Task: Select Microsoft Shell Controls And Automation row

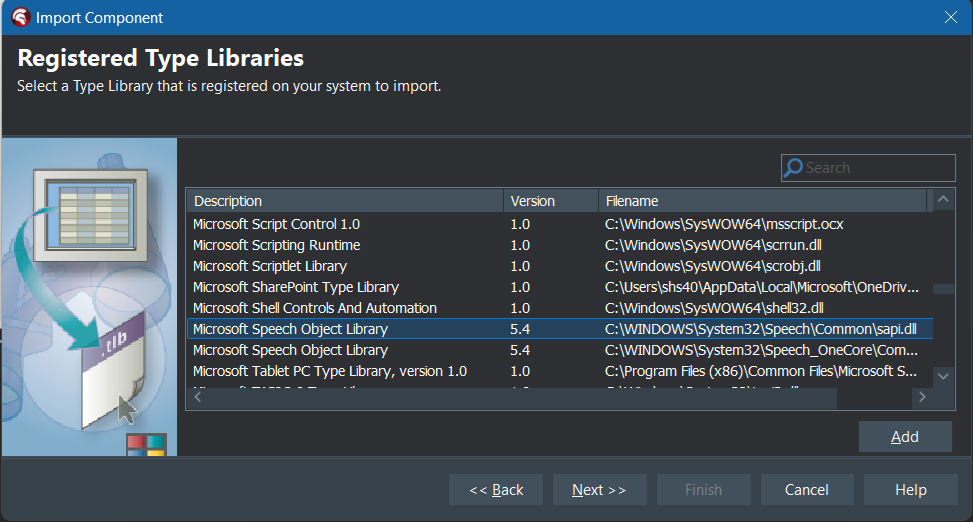Action: point(560,308)
